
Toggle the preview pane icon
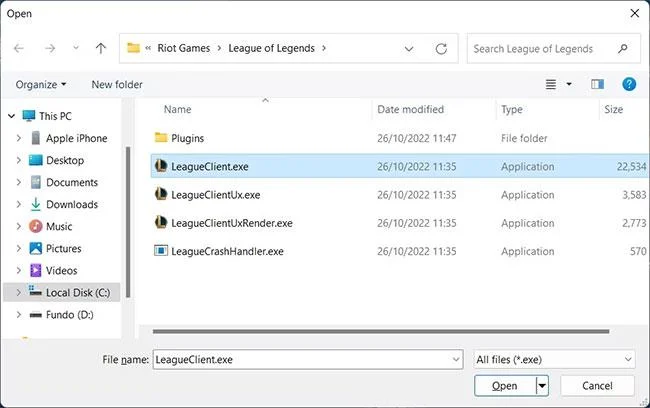597,84
